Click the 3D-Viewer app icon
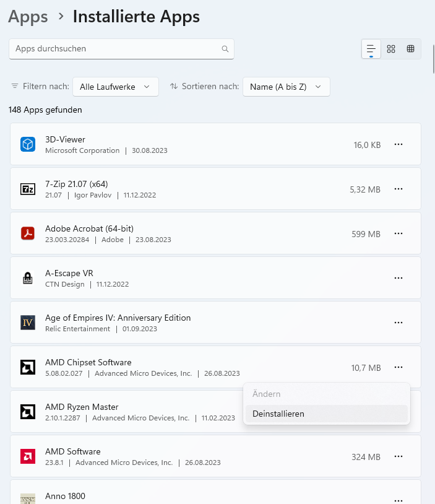 coord(28,144)
